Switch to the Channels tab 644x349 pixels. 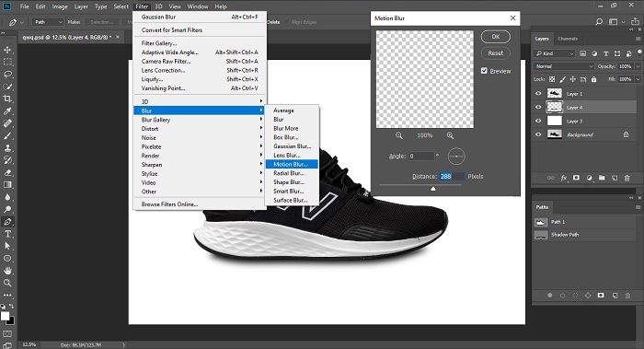tap(568, 39)
